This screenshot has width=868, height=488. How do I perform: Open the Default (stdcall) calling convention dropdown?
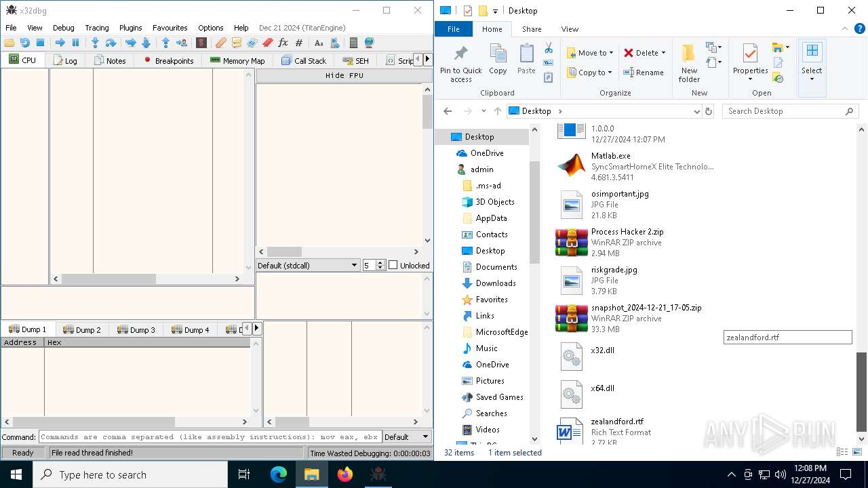[x=308, y=265]
